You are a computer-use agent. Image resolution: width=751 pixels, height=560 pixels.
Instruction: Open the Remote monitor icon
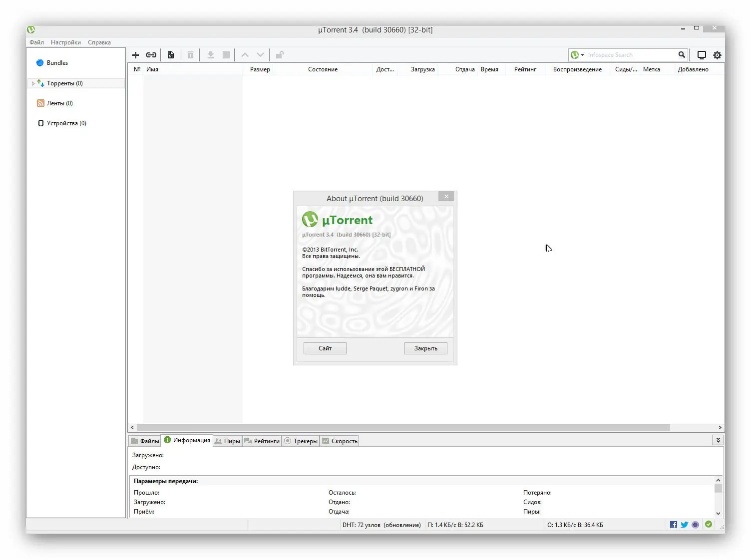click(702, 55)
